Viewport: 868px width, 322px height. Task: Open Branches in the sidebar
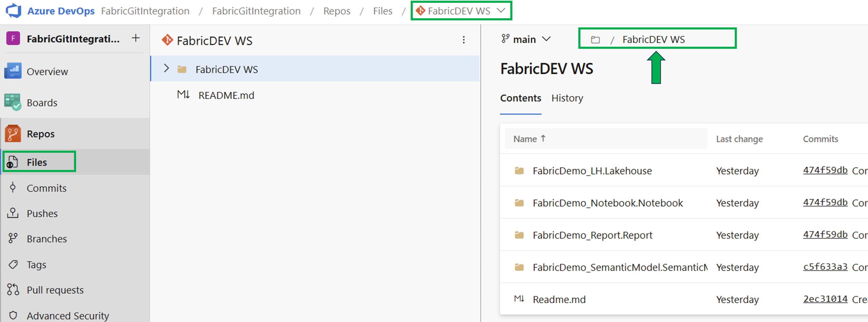tap(47, 239)
